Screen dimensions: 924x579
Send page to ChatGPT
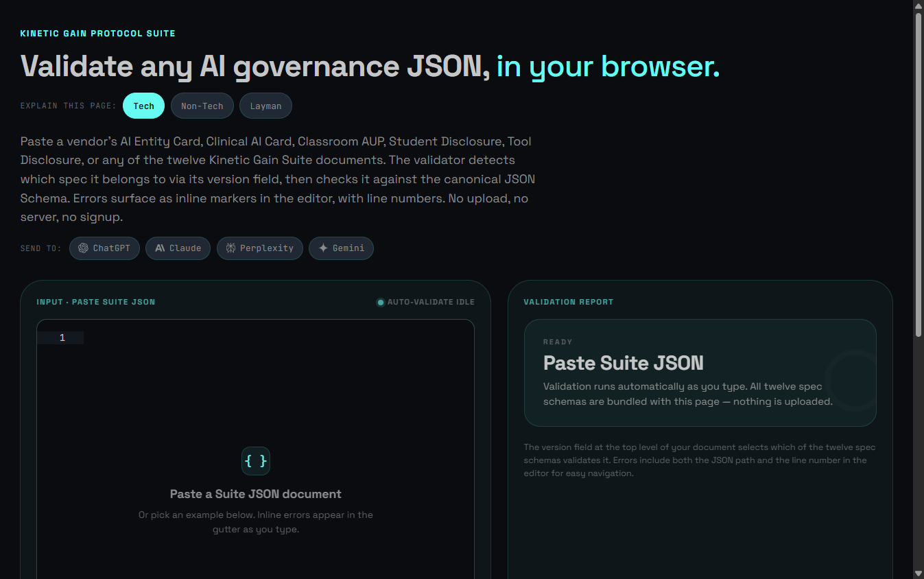104,248
